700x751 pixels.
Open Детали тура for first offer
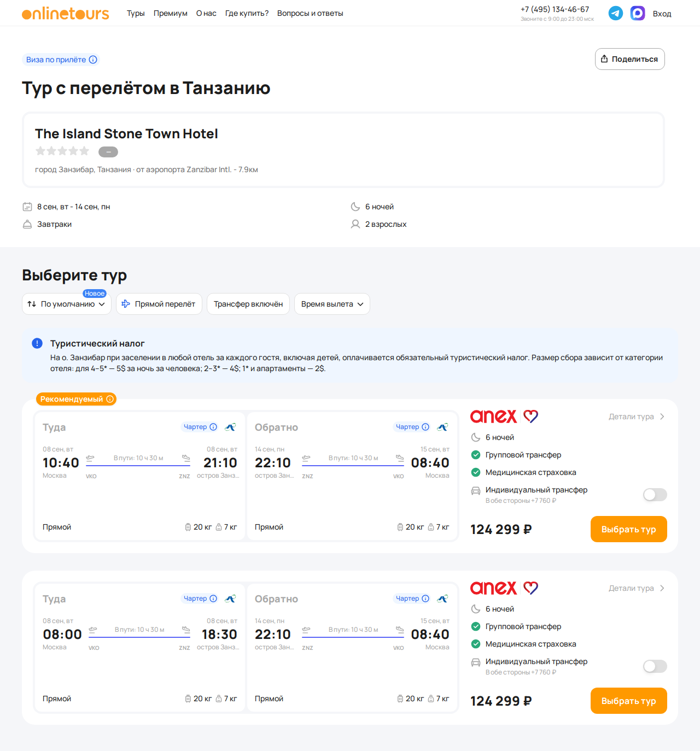point(637,416)
